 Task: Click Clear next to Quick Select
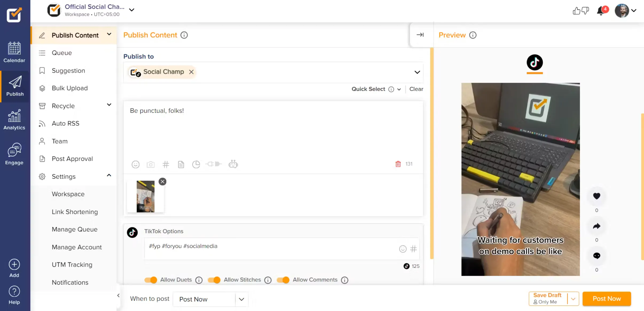416,89
